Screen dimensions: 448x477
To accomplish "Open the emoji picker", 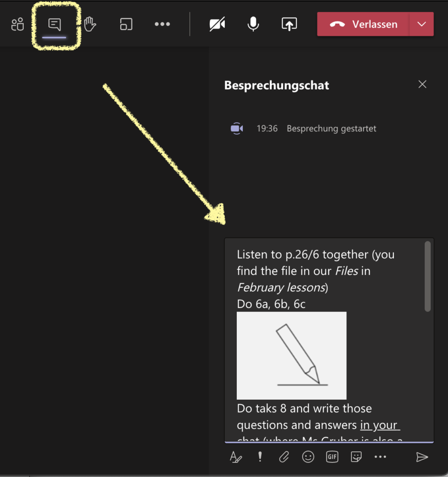I will click(x=308, y=457).
